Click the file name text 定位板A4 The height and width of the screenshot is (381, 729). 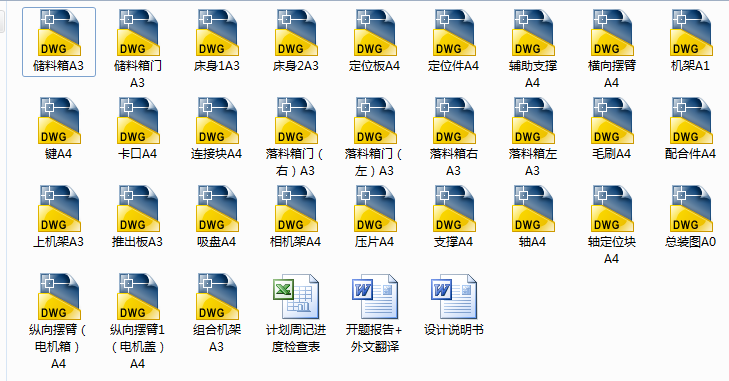click(x=375, y=66)
